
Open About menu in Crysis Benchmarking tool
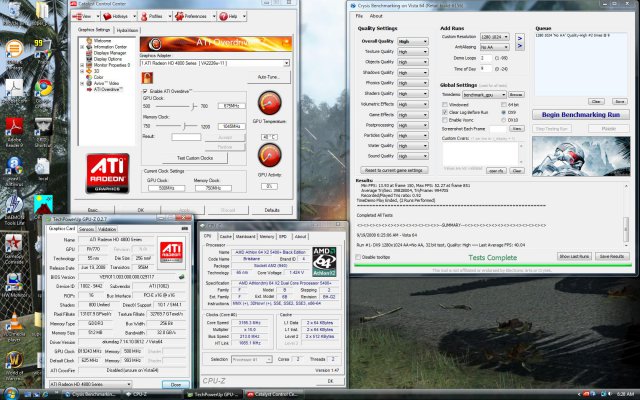pyautogui.click(x=376, y=16)
